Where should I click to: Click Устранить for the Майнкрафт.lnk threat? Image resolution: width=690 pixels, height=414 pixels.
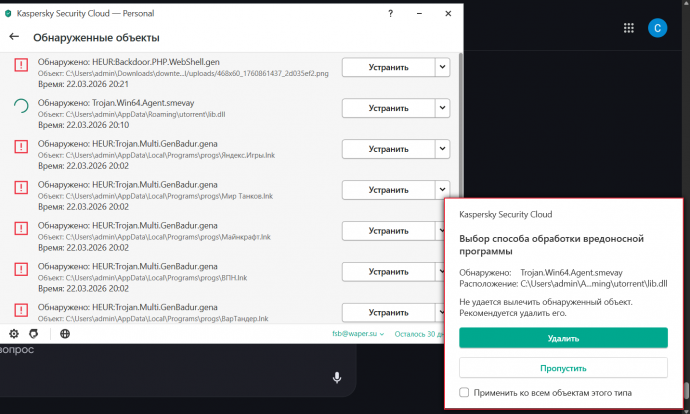[x=388, y=230]
